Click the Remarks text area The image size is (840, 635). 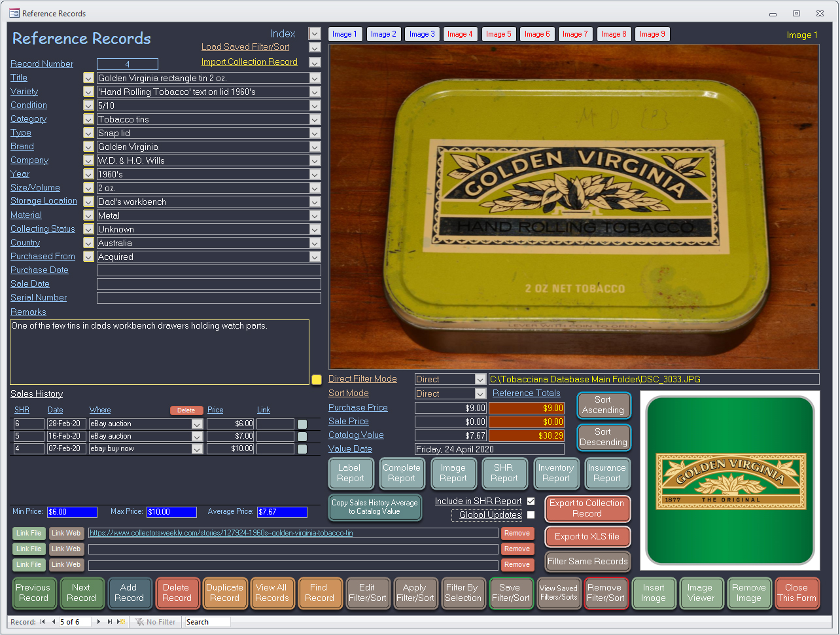pyautogui.click(x=160, y=352)
